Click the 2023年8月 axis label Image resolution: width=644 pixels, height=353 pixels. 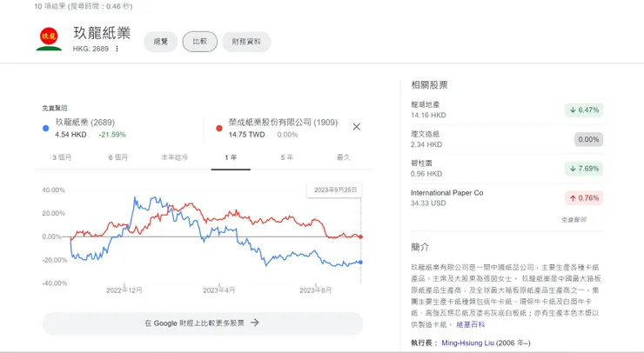tap(315, 290)
